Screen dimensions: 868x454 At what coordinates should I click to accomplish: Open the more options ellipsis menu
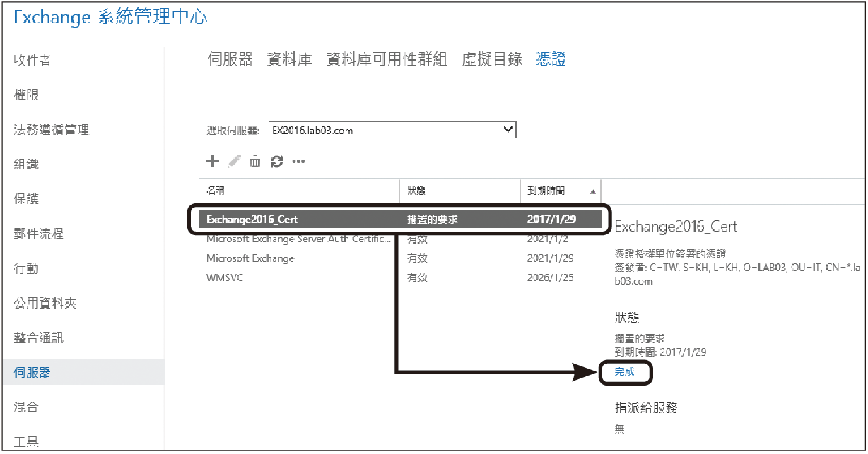coord(298,162)
